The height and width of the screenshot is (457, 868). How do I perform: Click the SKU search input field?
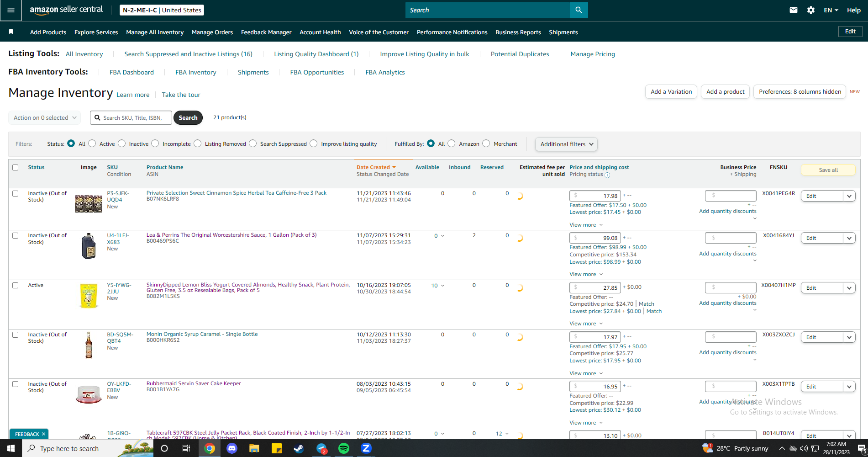click(x=131, y=117)
